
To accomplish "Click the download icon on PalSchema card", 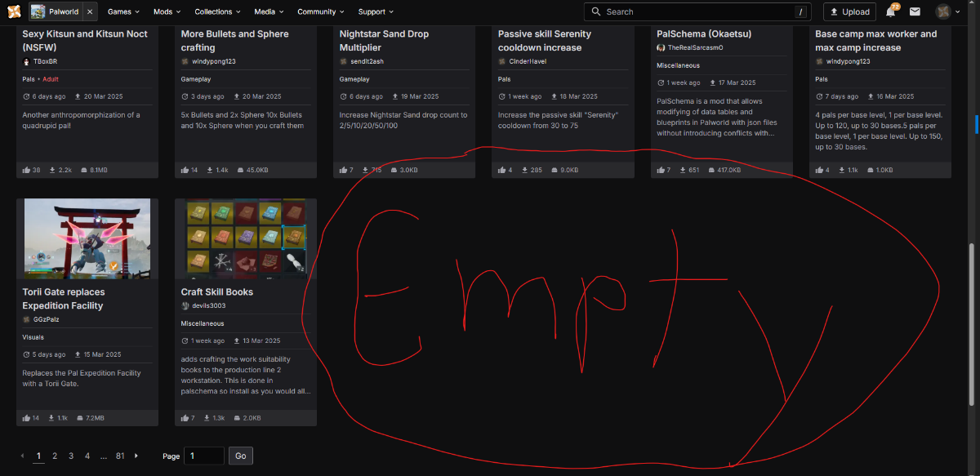I will pos(683,170).
